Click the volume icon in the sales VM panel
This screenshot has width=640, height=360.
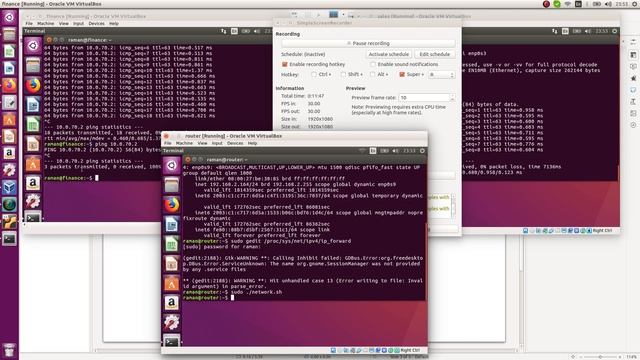(588, 31)
